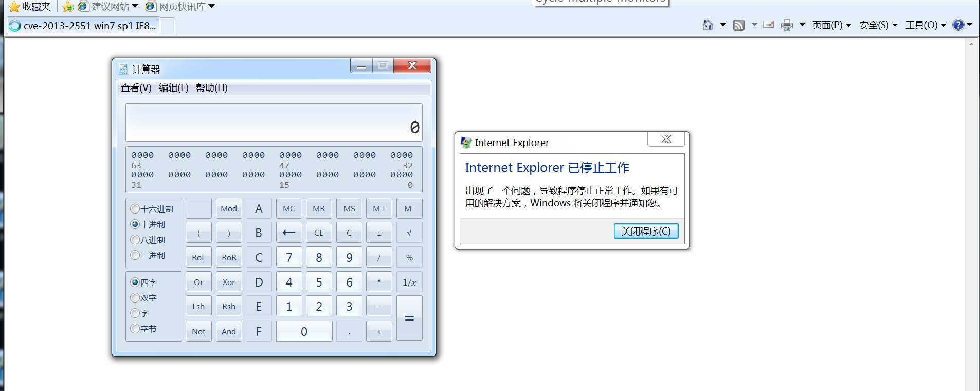
Task: Click the right parenthesis button
Action: click(x=229, y=233)
